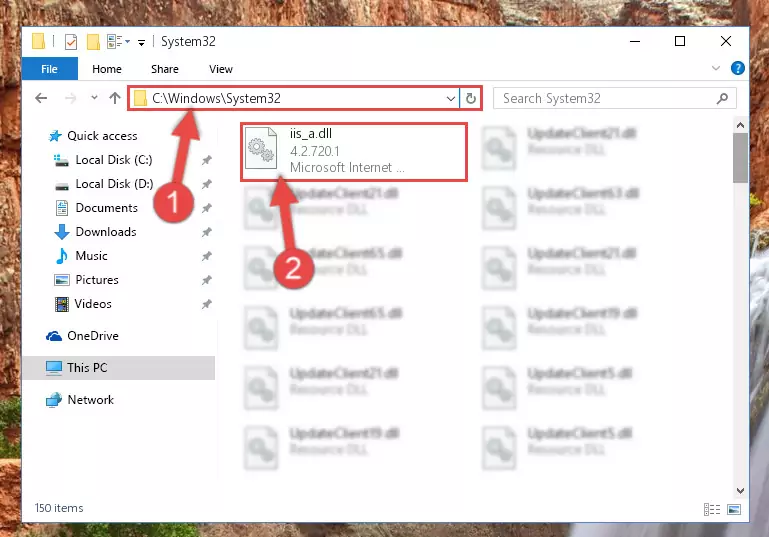Minimize the System32 window

click(635, 42)
